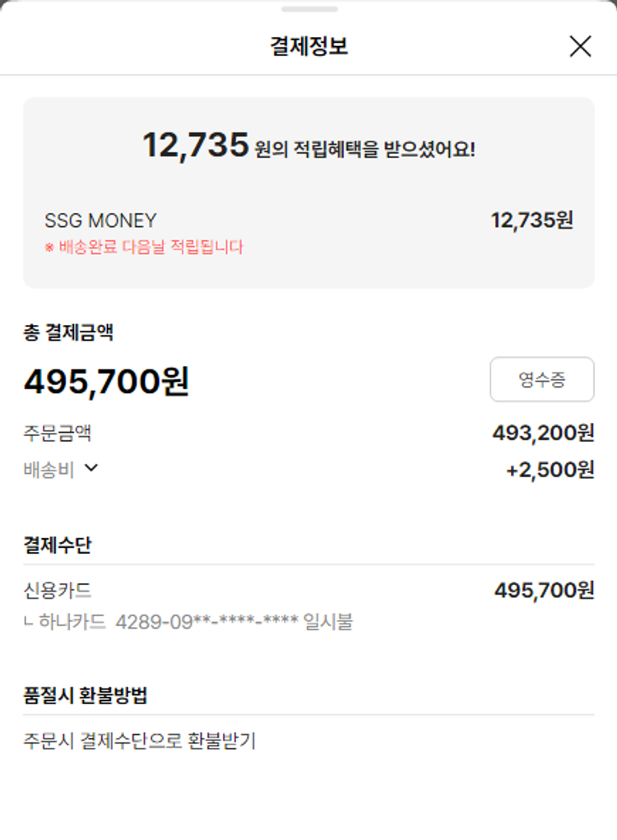Click the 주문시 결제수단으로 환불받기 refund text
Screen dimensions: 617x840
[x=140, y=741]
